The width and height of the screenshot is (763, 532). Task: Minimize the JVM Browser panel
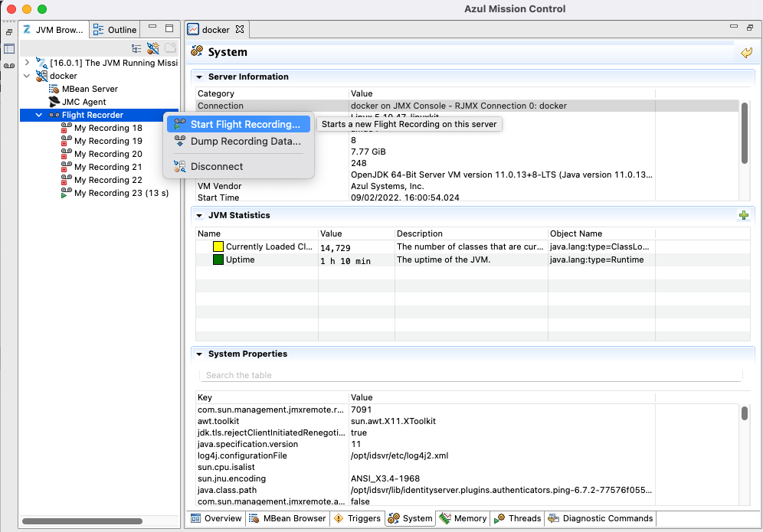pos(153,29)
